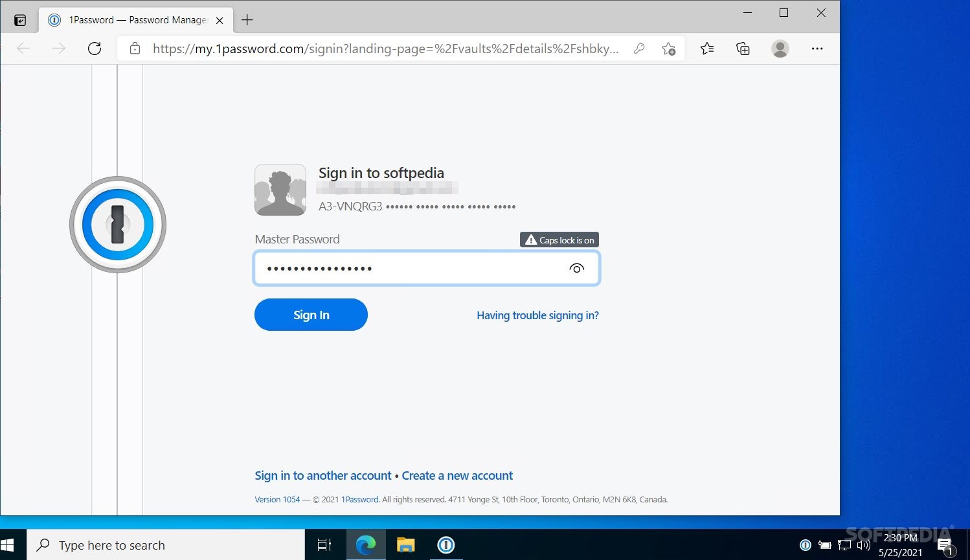Follow the 1Password footer link
The image size is (970, 560).
(x=360, y=499)
